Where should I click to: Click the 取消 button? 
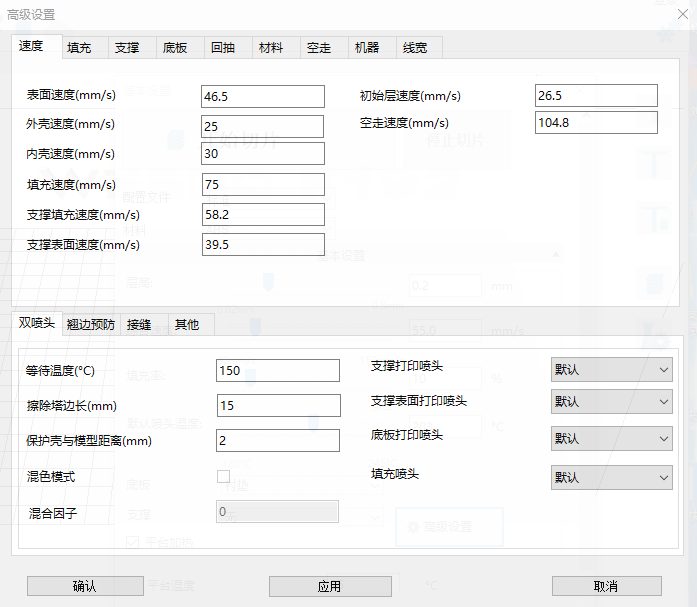click(x=606, y=586)
